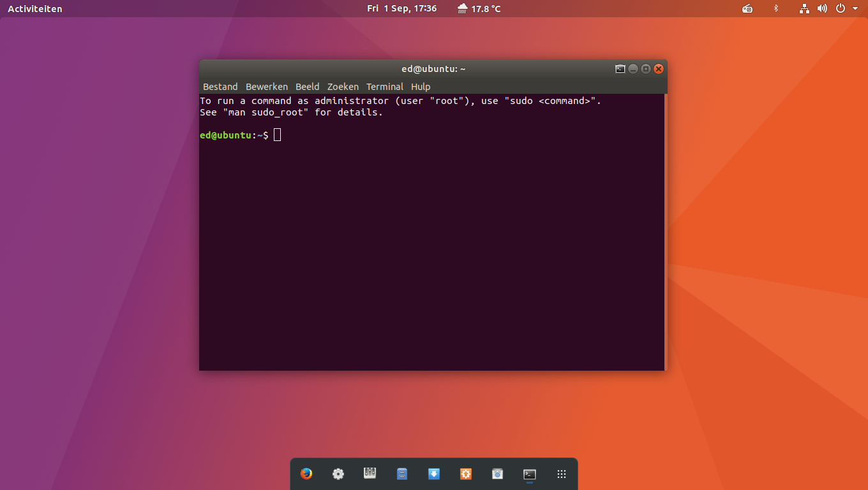
Task: Open the Bestand menu in the terminal
Action: pos(220,87)
